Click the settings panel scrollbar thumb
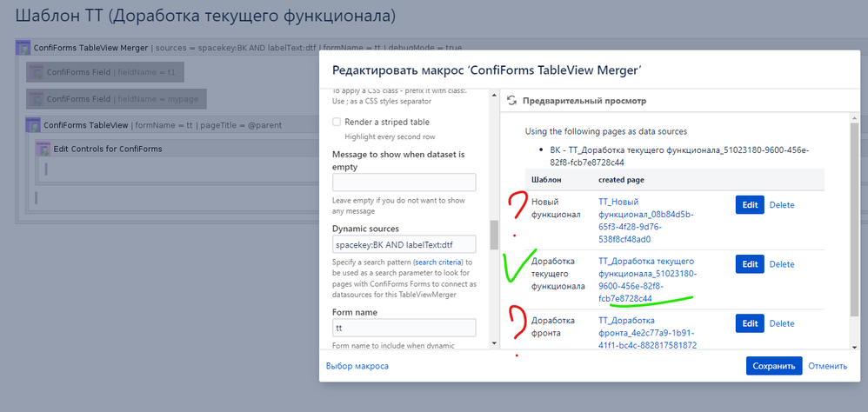Viewport: 868px width, 412px height. [x=494, y=235]
